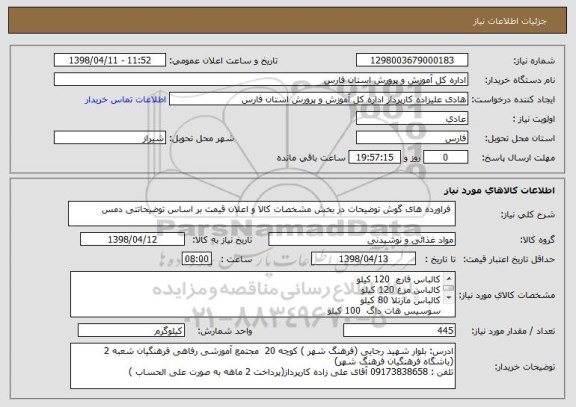The width and height of the screenshot is (576, 407).
Task: Open the اطلاعات تماس خریدار link
Action: [x=126, y=100]
